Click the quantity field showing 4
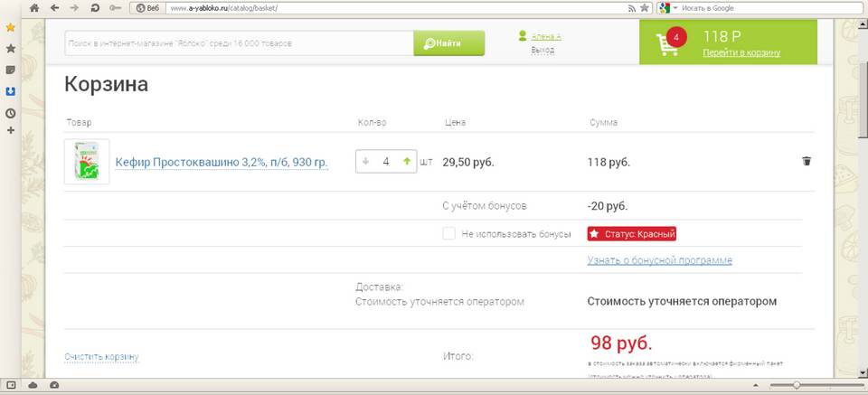The height and width of the screenshot is (395, 868). 386,162
